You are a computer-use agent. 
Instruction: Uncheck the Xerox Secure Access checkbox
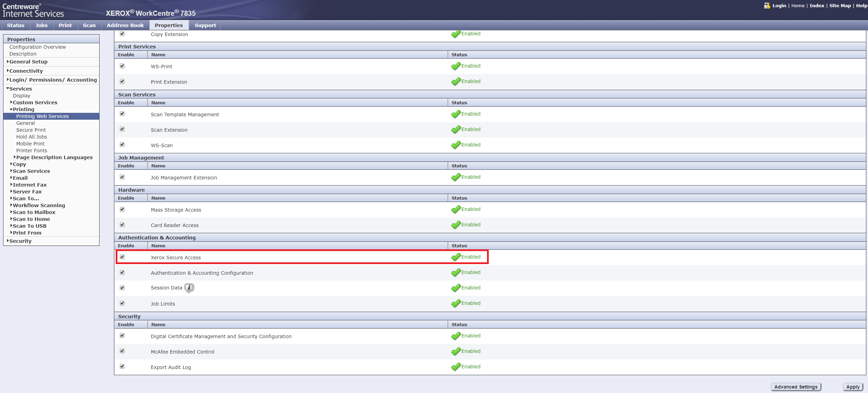click(122, 257)
